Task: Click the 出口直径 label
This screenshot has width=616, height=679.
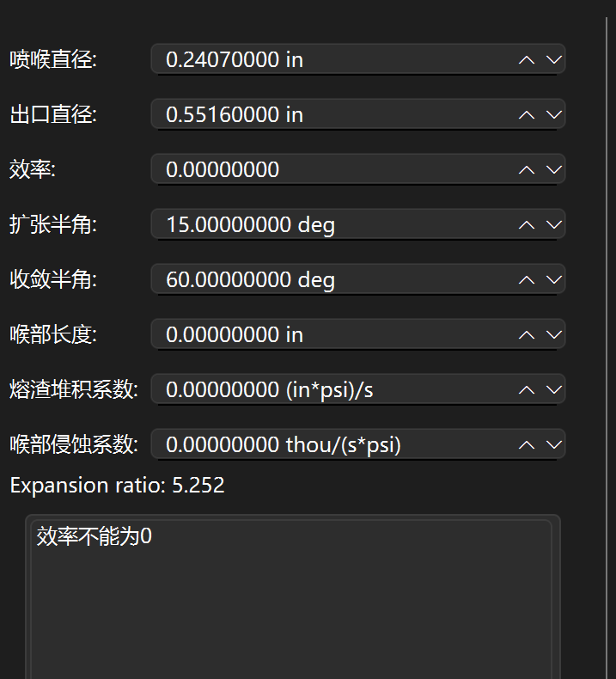Action: point(53,114)
